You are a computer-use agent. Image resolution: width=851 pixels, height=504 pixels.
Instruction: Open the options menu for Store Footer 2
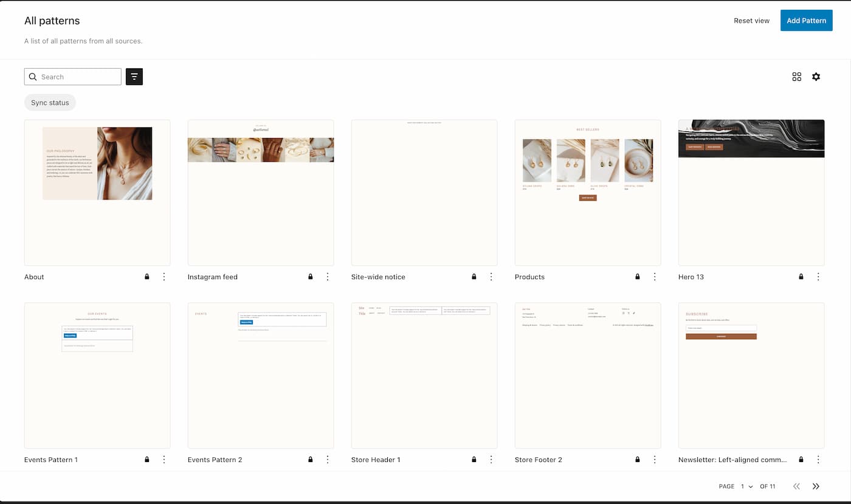click(x=655, y=460)
